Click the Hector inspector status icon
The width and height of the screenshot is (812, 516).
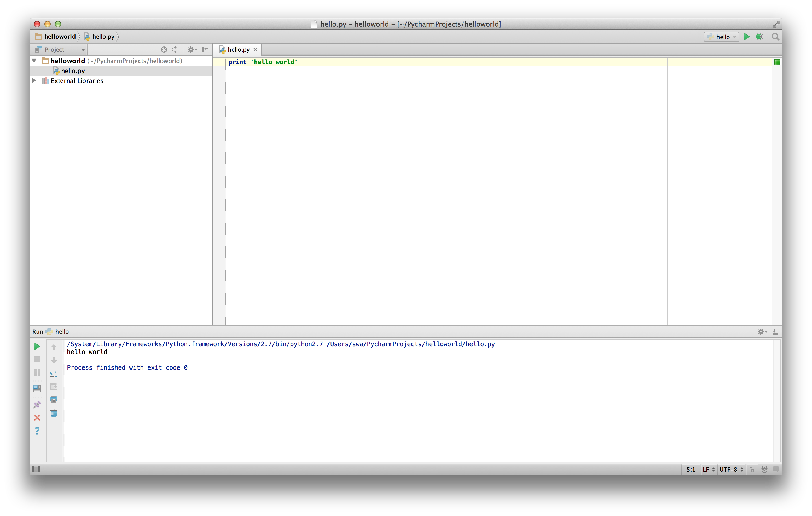click(x=764, y=470)
